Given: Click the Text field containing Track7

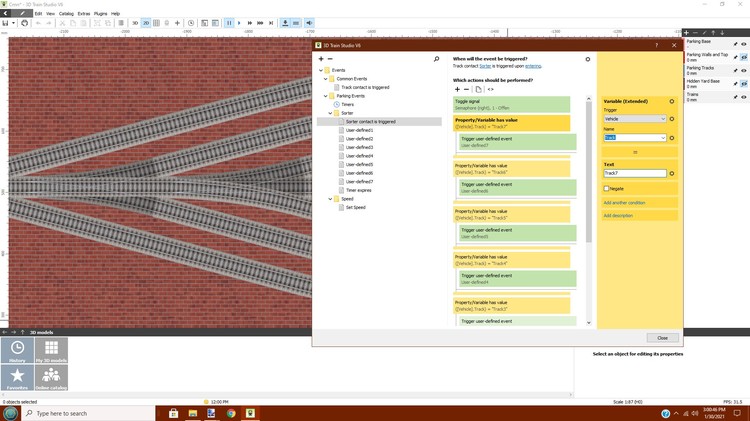Looking at the screenshot, I should pos(634,173).
